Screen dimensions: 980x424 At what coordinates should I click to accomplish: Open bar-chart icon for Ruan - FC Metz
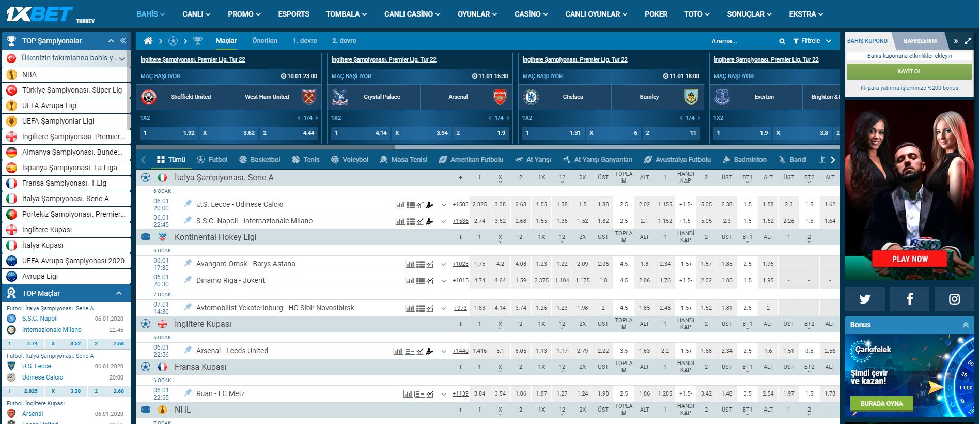[408, 394]
